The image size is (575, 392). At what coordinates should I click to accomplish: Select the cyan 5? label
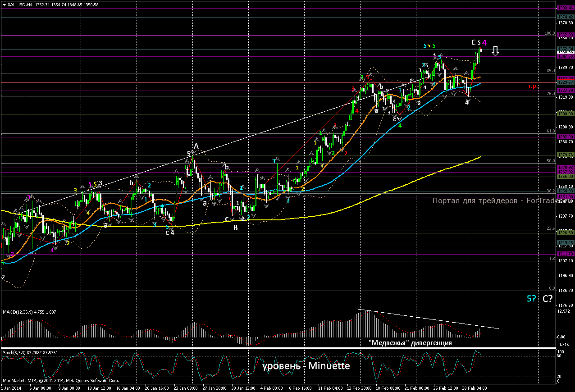click(x=532, y=298)
